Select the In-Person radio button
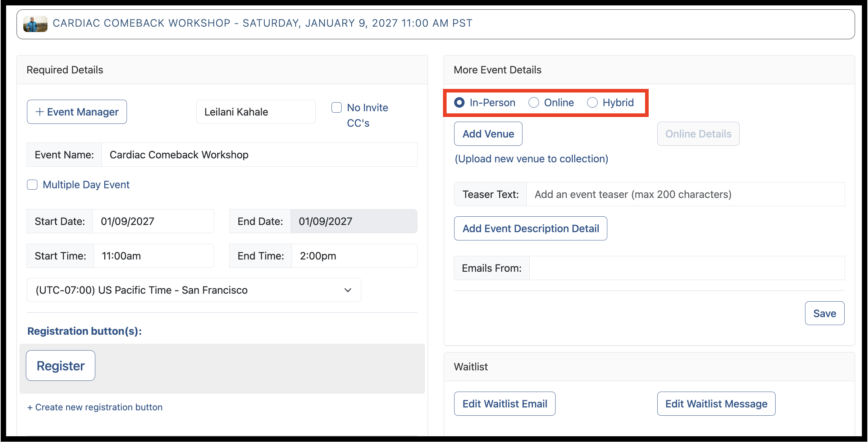The width and height of the screenshot is (868, 442). click(459, 103)
